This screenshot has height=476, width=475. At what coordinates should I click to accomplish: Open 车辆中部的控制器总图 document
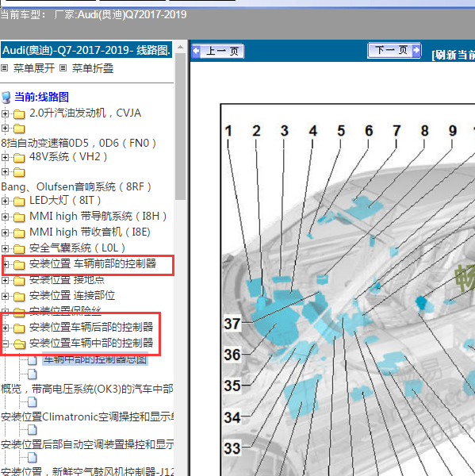click(x=95, y=359)
